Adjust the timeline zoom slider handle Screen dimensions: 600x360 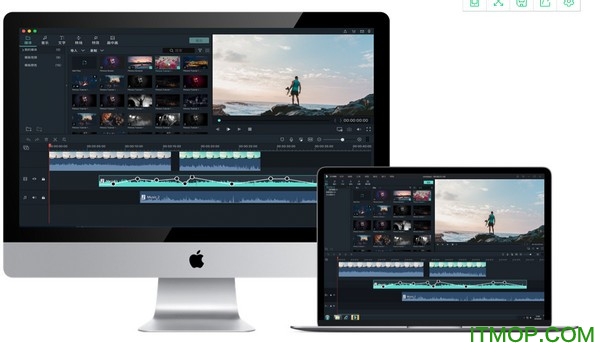tap(342, 140)
